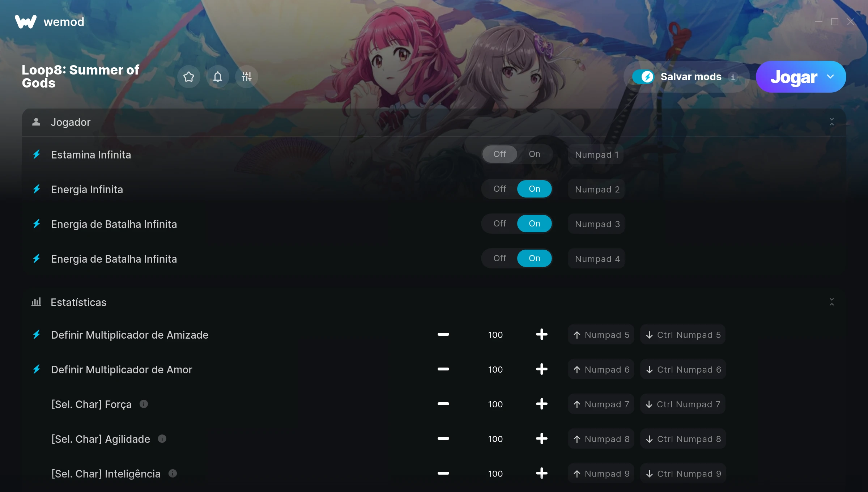The image size is (868, 492).
Task: Change the Numpad 1 hotkey
Action: (596, 154)
